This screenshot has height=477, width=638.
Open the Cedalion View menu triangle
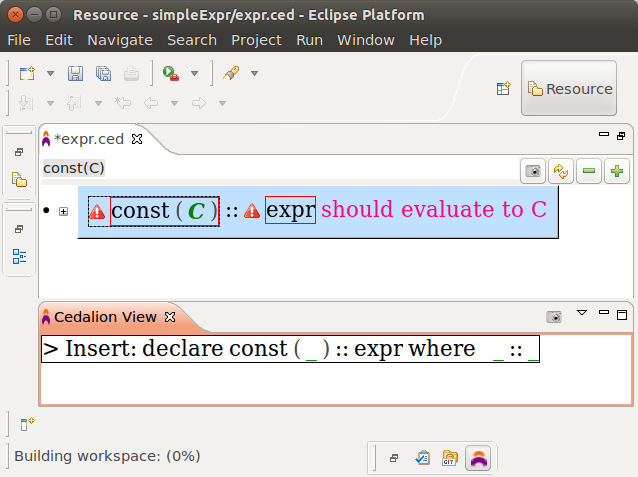(582, 314)
